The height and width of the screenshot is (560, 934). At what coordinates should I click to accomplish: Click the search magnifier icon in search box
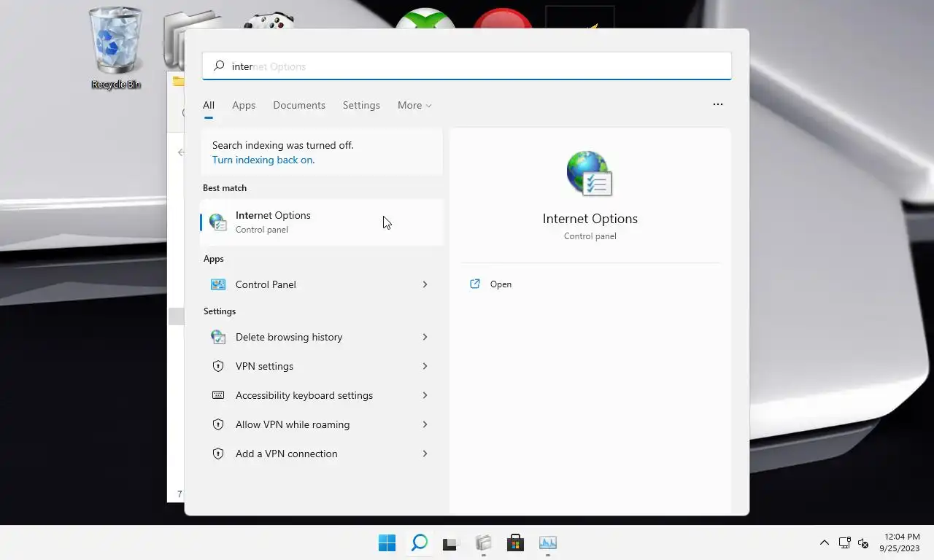point(219,66)
